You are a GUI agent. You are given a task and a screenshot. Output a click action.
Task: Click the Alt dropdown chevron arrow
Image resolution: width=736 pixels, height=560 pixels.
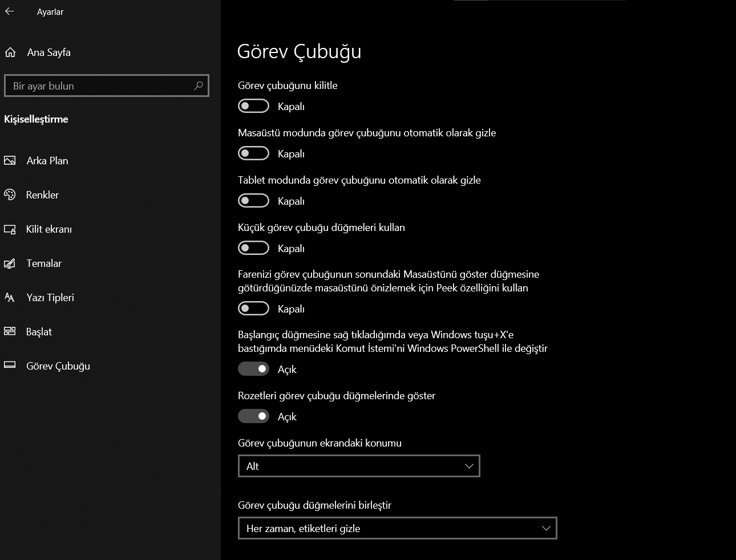(x=469, y=466)
